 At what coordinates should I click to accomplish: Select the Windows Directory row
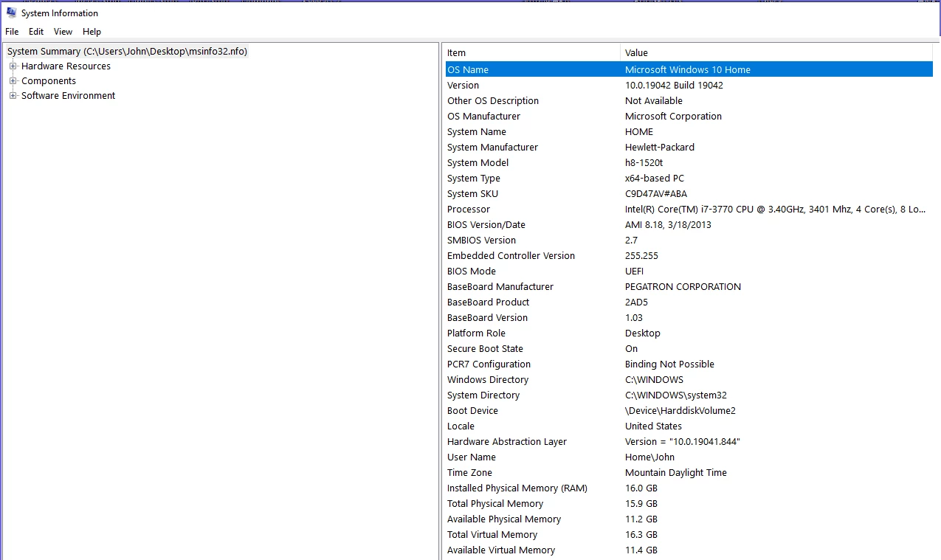click(689, 379)
